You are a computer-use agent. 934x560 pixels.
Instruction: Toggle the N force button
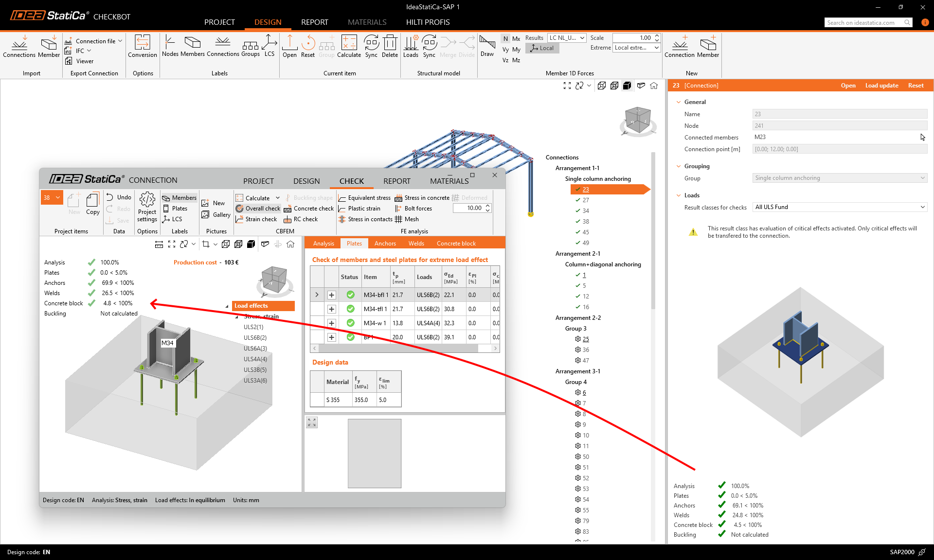[x=505, y=38]
